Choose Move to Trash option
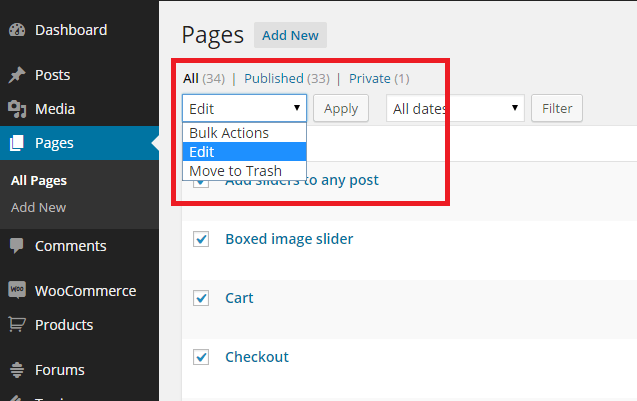 pos(245,171)
